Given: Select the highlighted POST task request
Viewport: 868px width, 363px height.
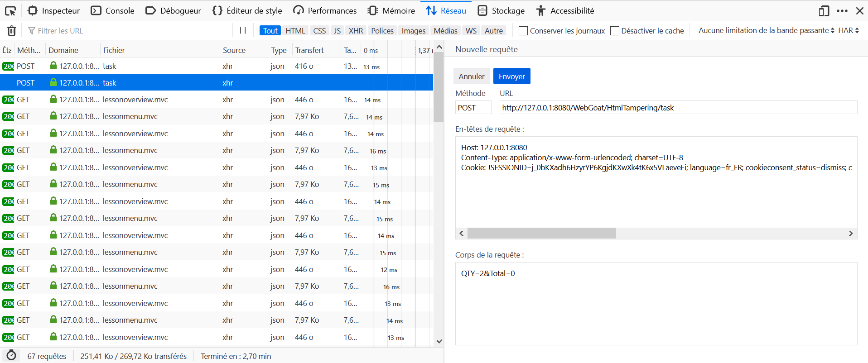Looking at the screenshot, I should coord(217,83).
